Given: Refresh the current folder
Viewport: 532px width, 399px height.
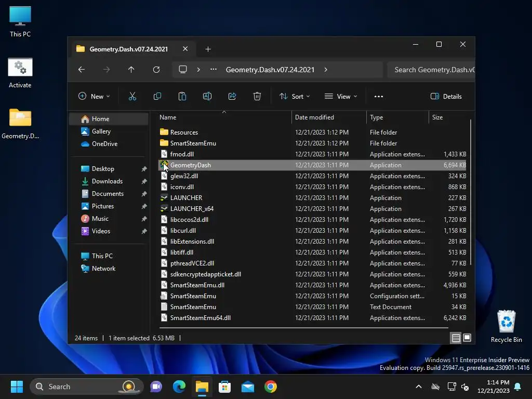Looking at the screenshot, I should point(156,70).
